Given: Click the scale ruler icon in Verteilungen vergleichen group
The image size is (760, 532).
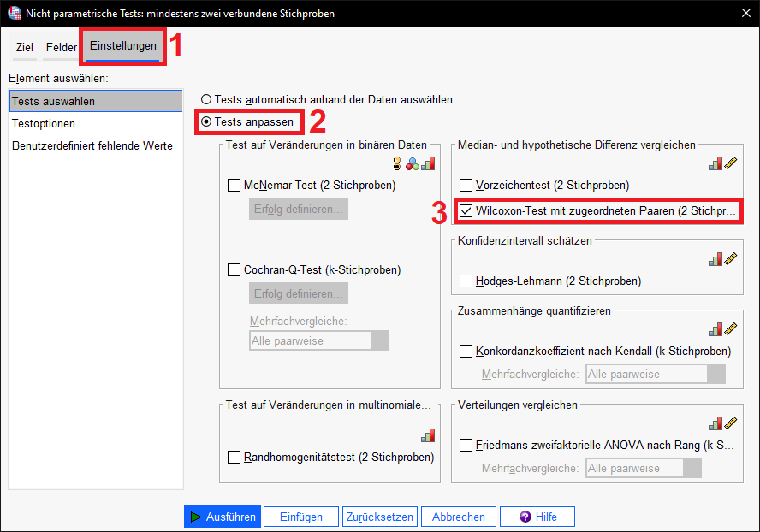Looking at the screenshot, I should [730, 423].
